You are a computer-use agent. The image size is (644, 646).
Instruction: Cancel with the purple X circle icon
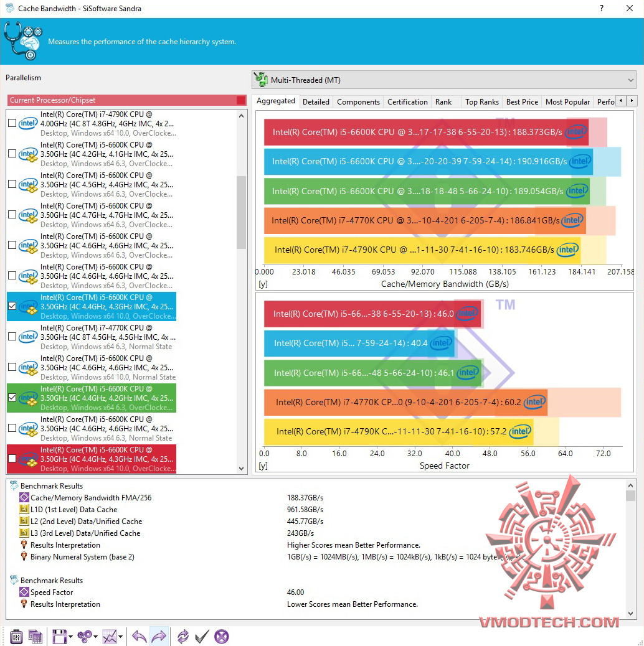(x=221, y=637)
